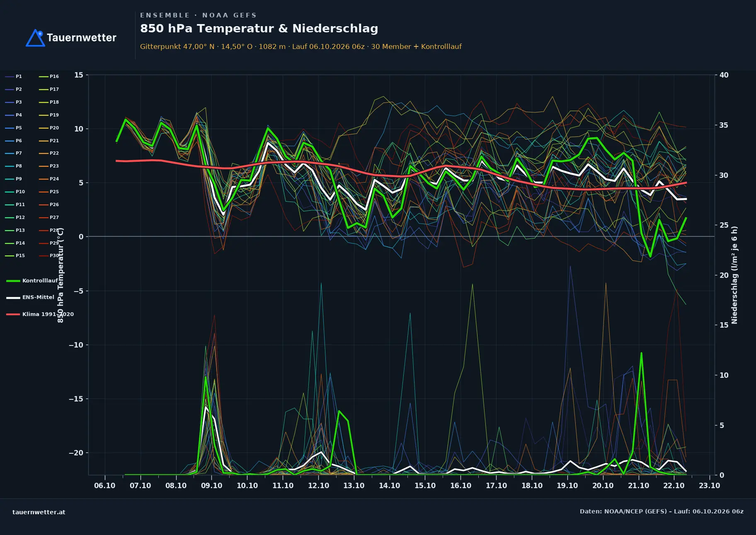The height and width of the screenshot is (535, 756).
Task: Click the 06.10 date label on x-axis
Action: 105,486
